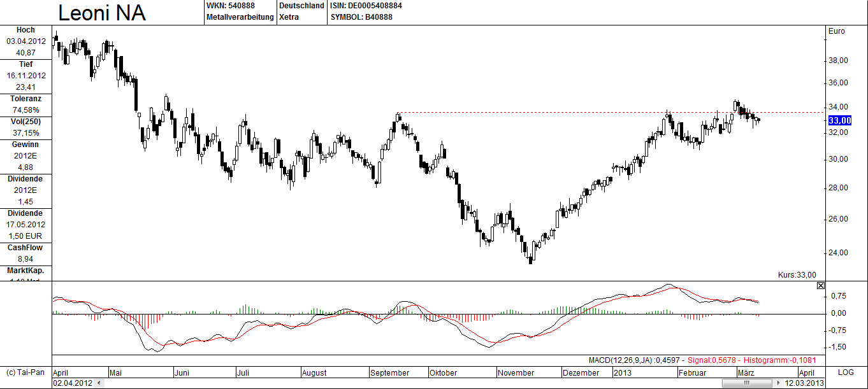Screen dimensions: 868x389
Task: Click the MarktKap. header
Action: pos(26,271)
